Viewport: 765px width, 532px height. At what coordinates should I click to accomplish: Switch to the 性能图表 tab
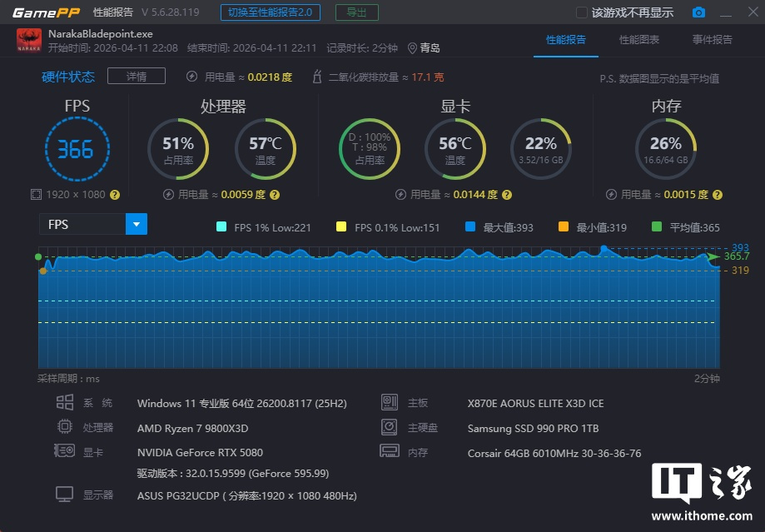pyautogui.click(x=639, y=39)
